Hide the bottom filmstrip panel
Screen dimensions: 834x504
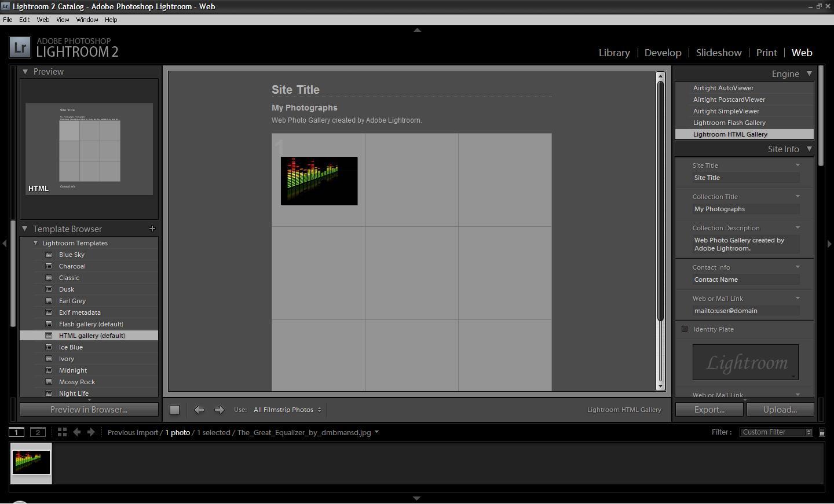point(416,498)
